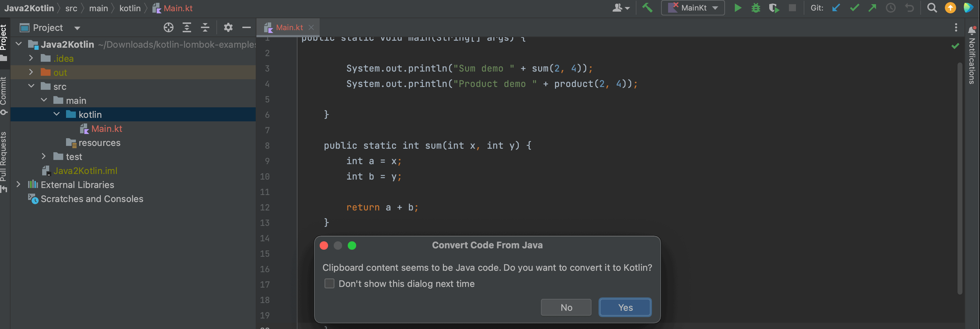Decline conversion by clicking No

pos(566,307)
